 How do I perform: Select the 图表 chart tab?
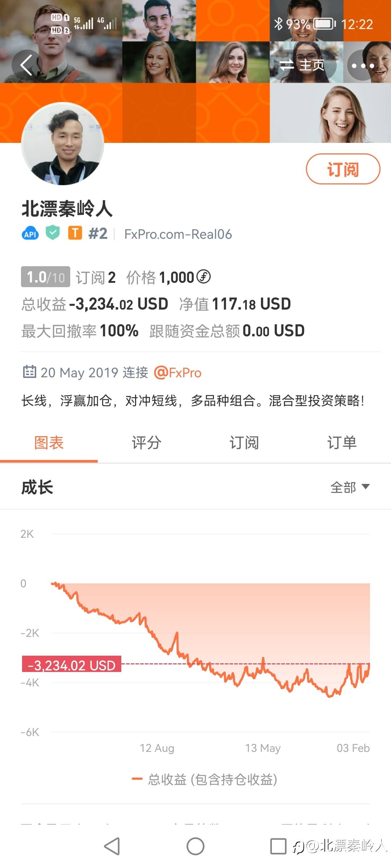pos(49,443)
